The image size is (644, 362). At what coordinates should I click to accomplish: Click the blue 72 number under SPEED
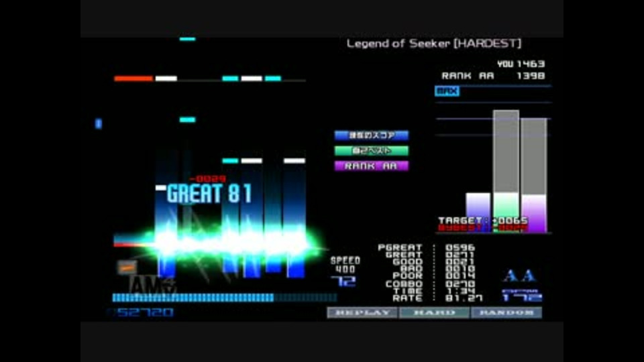click(x=343, y=281)
